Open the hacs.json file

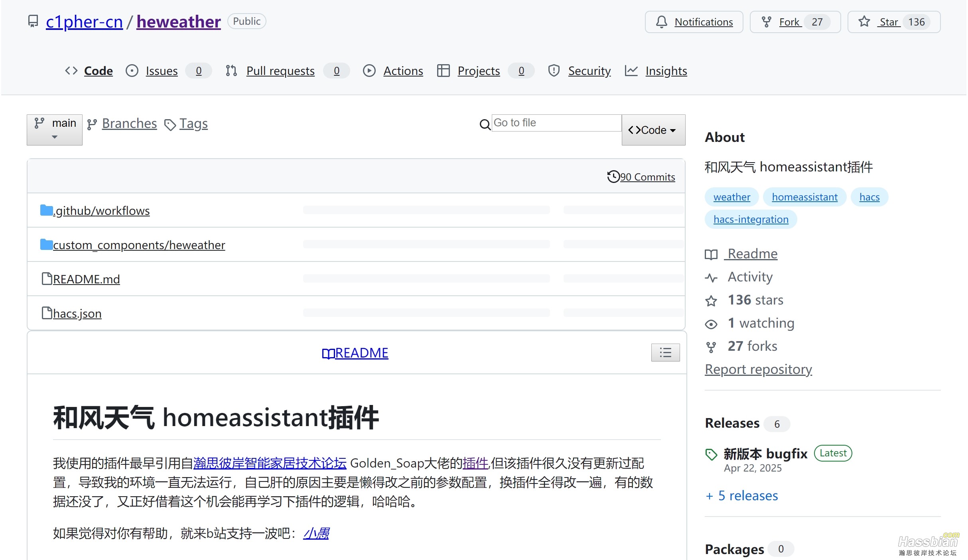click(77, 313)
